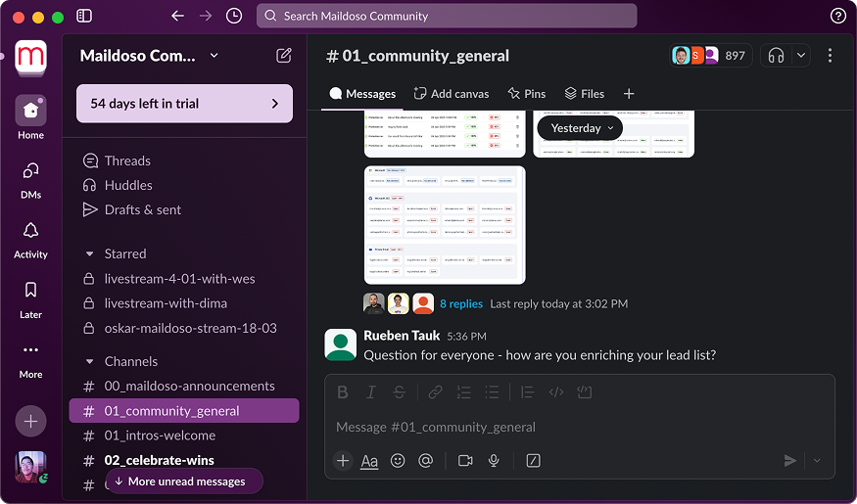Click the message input for #01_community_general
Screen dimensions: 857x504
pos(580,427)
